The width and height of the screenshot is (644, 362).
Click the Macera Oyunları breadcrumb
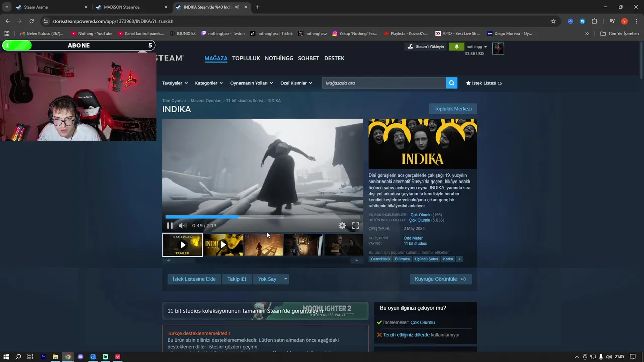(206, 101)
